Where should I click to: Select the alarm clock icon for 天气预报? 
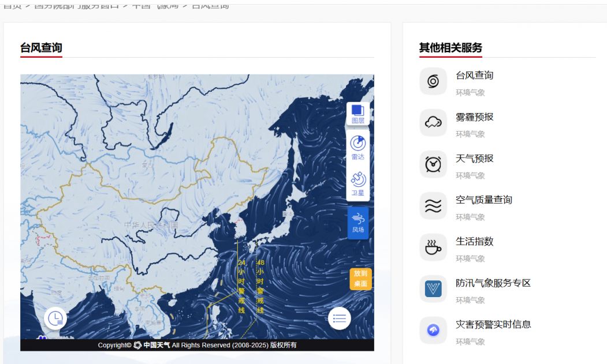[433, 164]
